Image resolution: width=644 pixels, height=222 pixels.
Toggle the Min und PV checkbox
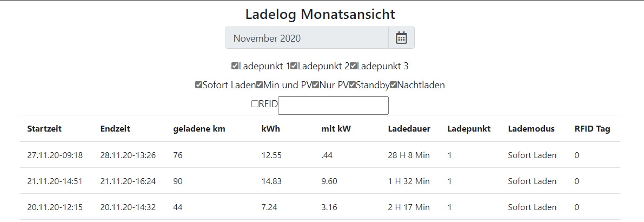pos(259,85)
